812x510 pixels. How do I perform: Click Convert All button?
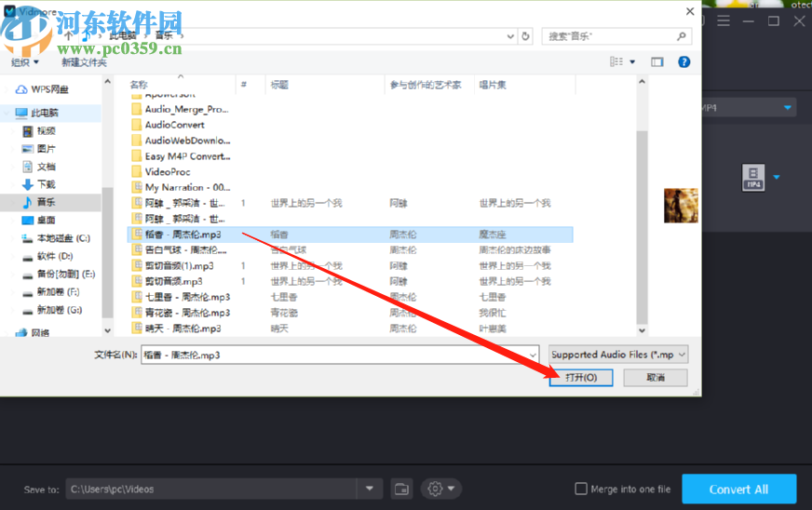click(739, 489)
